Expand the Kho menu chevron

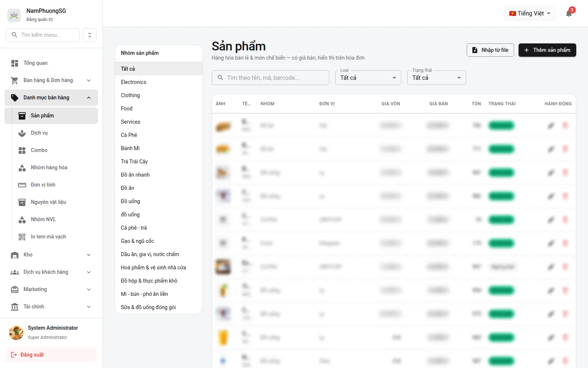pyautogui.click(x=89, y=255)
